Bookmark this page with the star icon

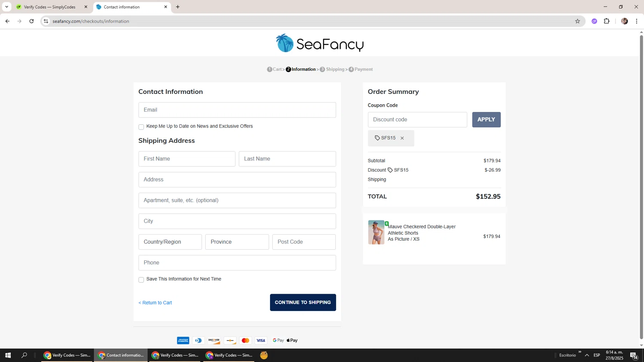point(577,21)
